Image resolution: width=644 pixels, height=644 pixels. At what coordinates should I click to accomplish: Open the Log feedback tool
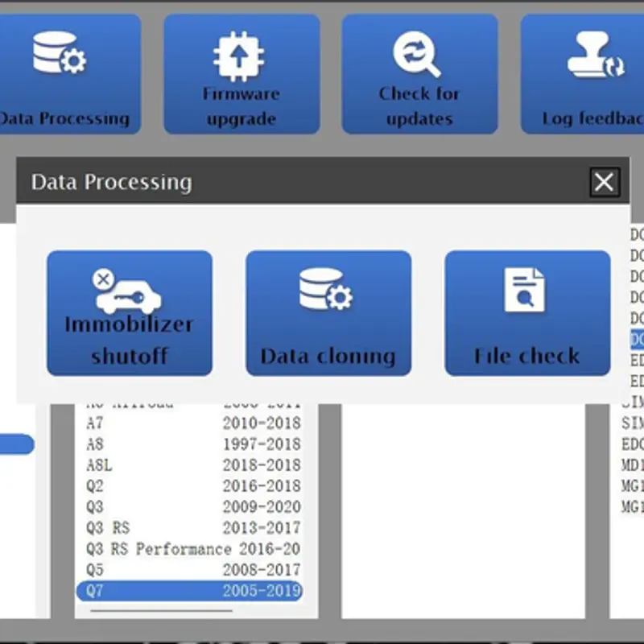click(x=582, y=74)
